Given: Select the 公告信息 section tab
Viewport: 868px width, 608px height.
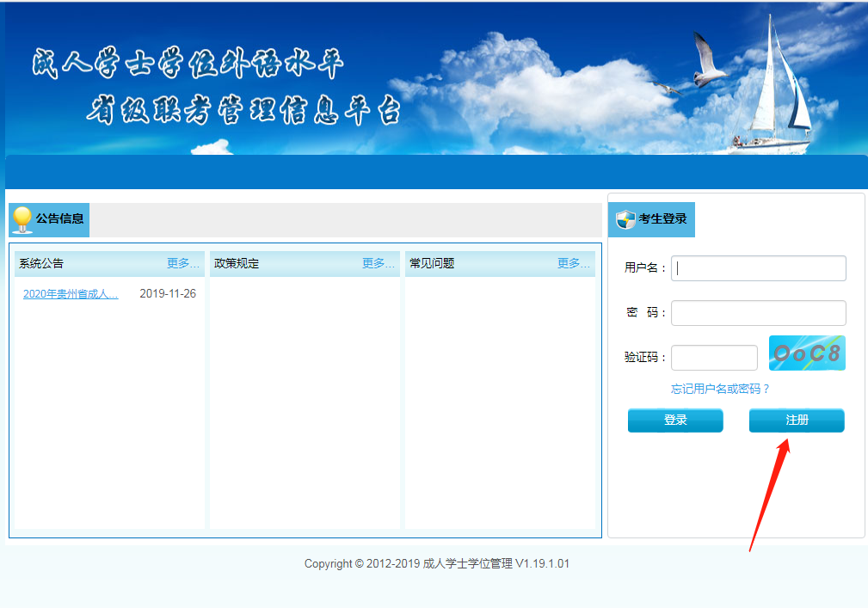Looking at the screenshot, I should coord(59,219).
